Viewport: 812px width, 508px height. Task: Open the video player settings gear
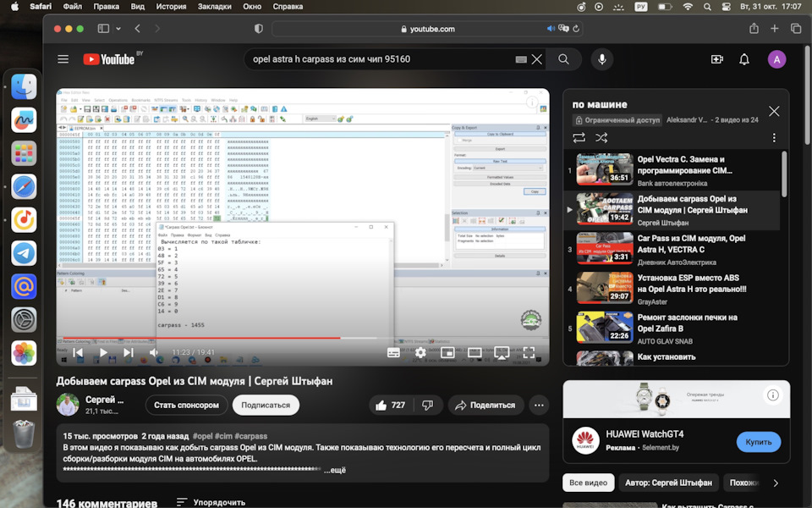(x=420, y=352)
